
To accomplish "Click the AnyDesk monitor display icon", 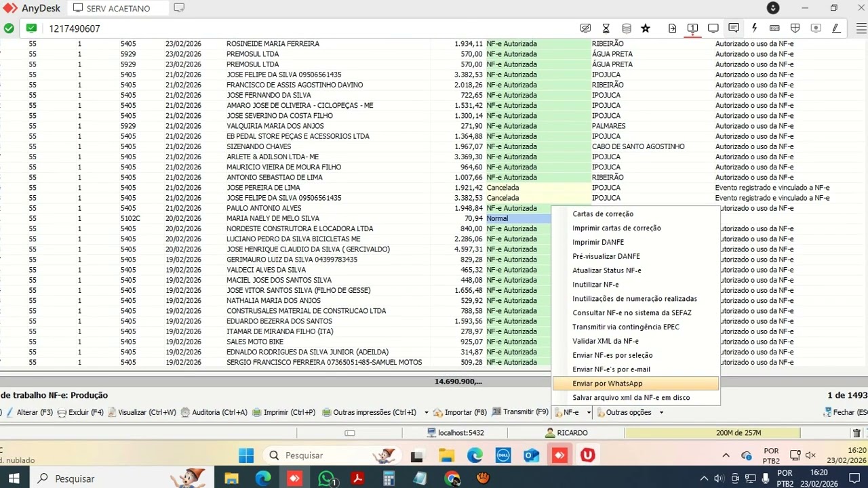I will (x=713, y=28).
